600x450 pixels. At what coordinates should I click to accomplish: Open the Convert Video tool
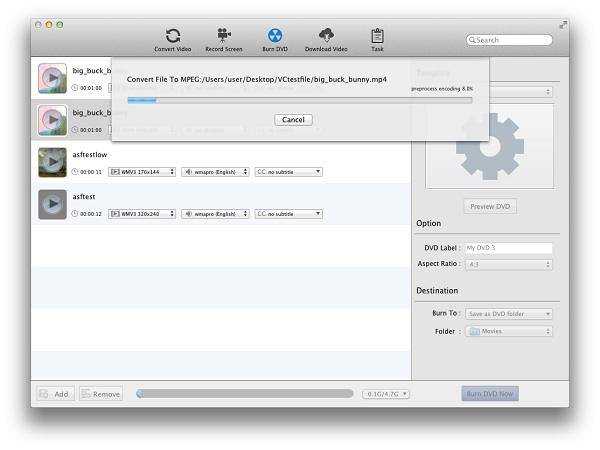click(173, 39)
